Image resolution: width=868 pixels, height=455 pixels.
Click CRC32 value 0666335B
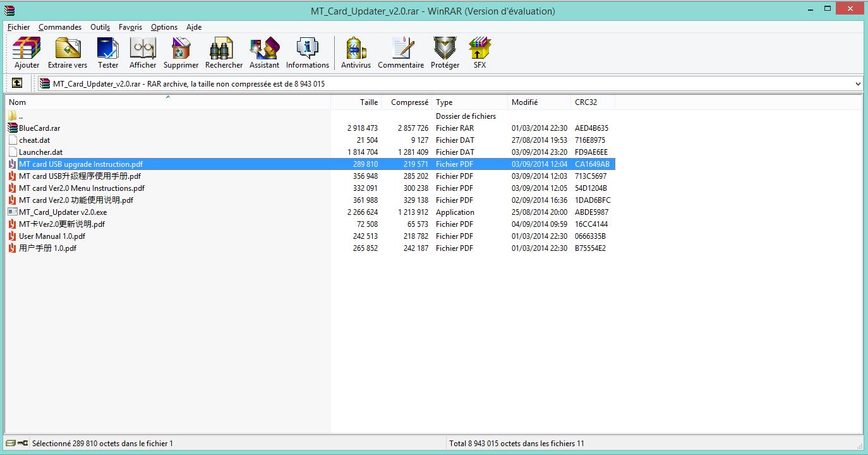pos(590,236)
